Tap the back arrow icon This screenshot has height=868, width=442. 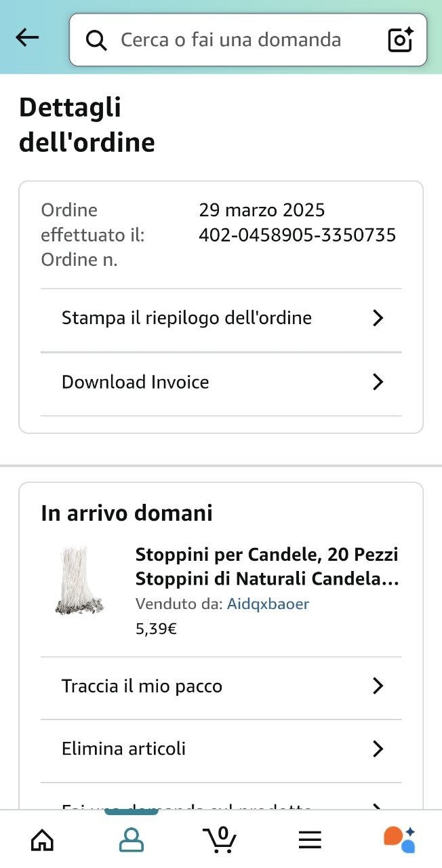27,38
